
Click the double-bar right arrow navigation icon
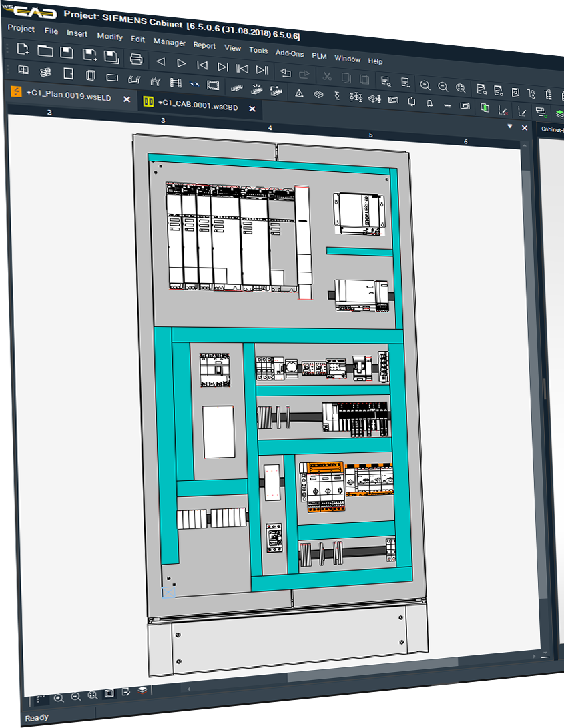pos(262,71)
